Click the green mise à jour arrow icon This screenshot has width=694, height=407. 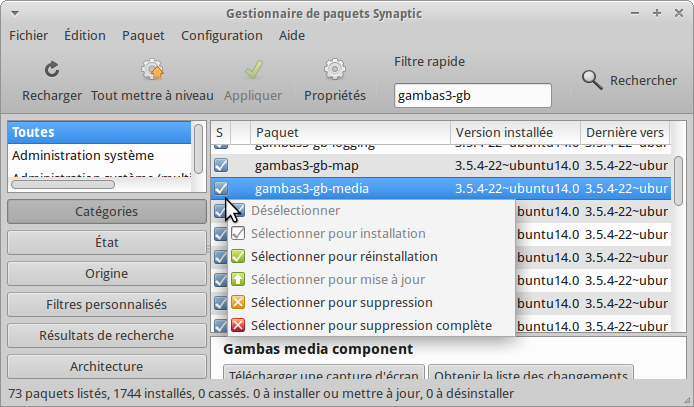click(x=238, y=280)
